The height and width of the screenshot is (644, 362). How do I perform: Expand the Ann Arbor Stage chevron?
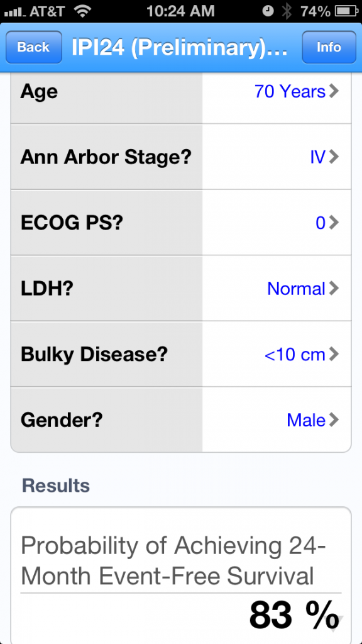click(334, 157)
